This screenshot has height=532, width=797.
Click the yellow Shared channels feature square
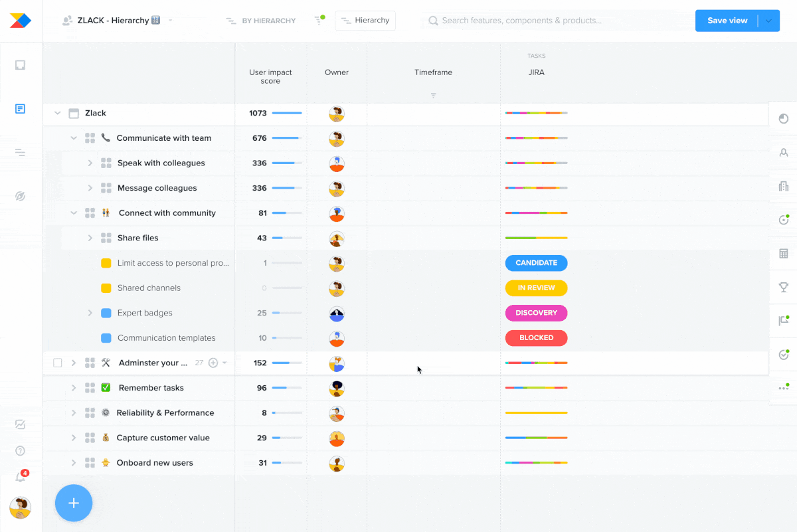click(106, 288)
